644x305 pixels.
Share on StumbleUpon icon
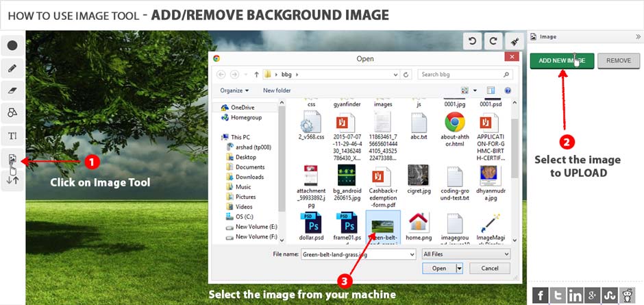click(610, 295)
